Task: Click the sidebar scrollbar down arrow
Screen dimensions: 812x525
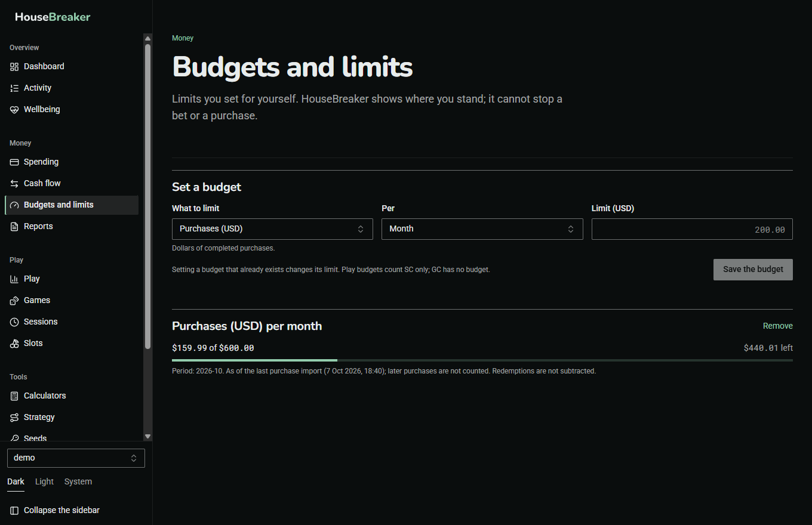Action: pos(148,437)
